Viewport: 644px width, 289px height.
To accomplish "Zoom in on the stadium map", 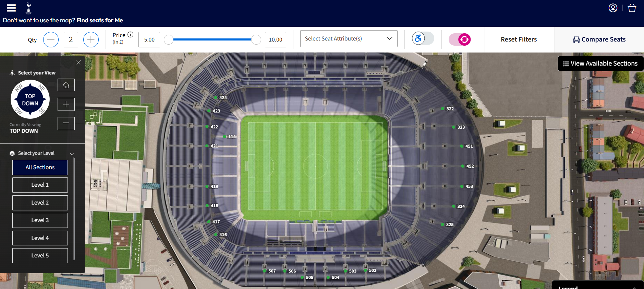I will pyautogui.click(x=66, y=104).
